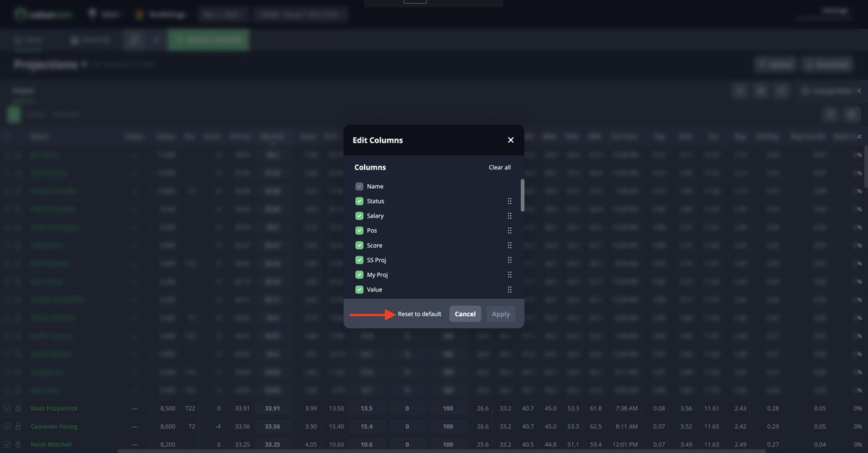Select the drag handle beside Value
The image size is (868, 453).
510,289
